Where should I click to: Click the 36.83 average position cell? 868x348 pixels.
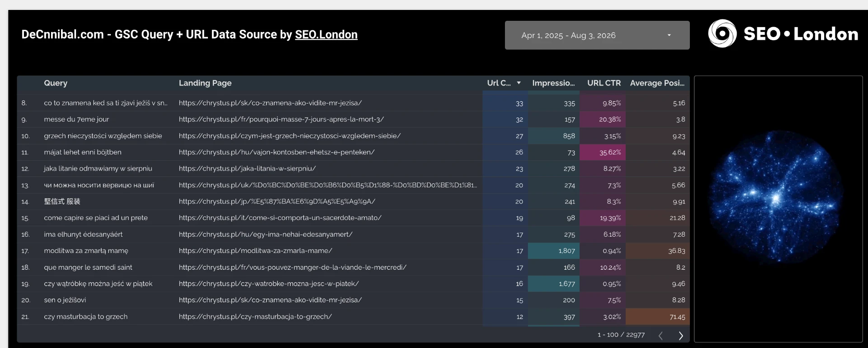(x=657, y=251)
